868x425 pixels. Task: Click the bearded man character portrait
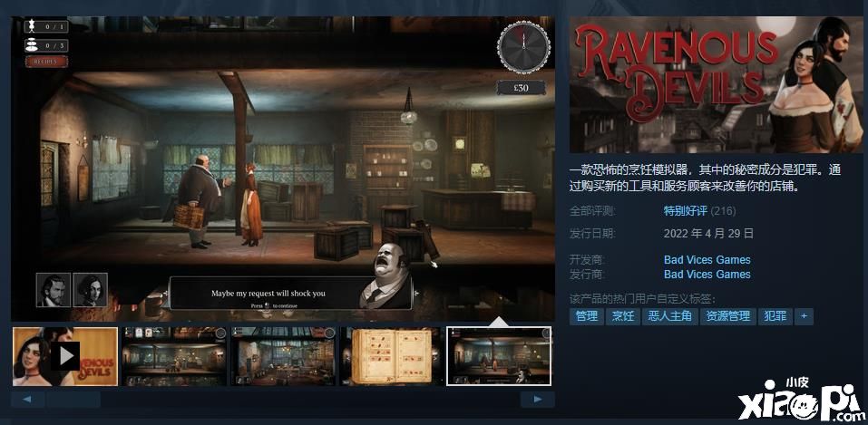[54, 289]
